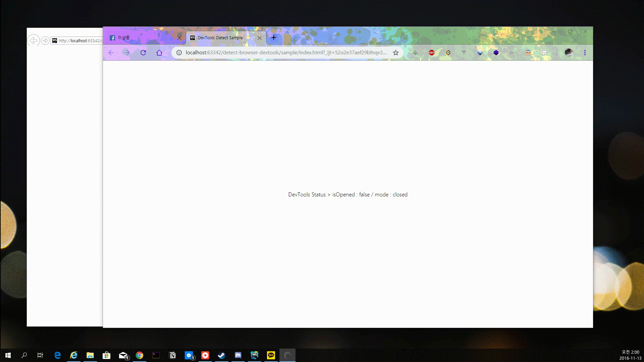Image resolution: width=644 pixels, height=362 pixels.
Task: Click the Internet Explorer address field
Action: pos(80,41)
